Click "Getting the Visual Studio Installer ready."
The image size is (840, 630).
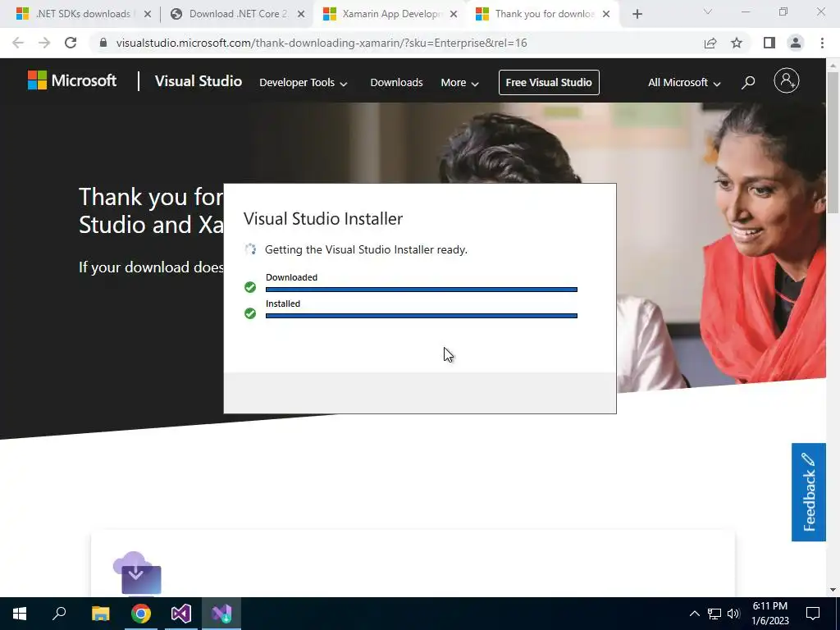coord(366,249)
